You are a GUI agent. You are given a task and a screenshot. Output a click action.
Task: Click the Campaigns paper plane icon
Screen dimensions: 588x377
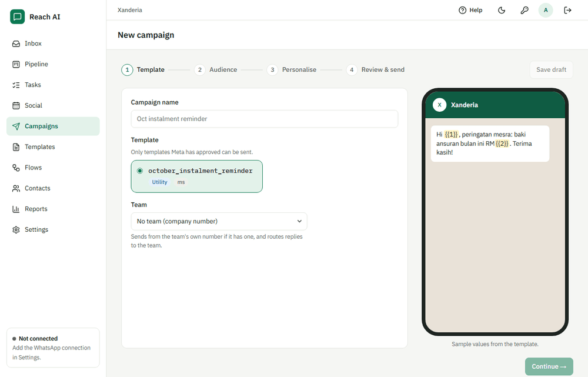tap(16, 126)
